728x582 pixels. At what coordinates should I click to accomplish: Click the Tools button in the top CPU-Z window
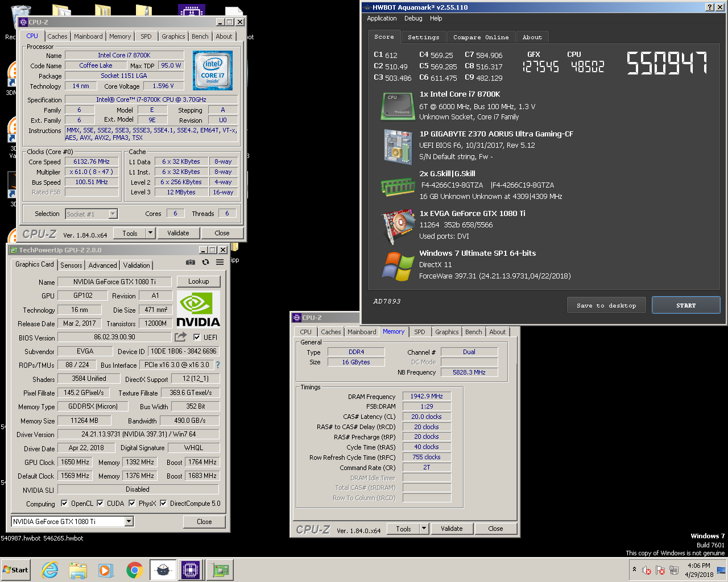130,233
